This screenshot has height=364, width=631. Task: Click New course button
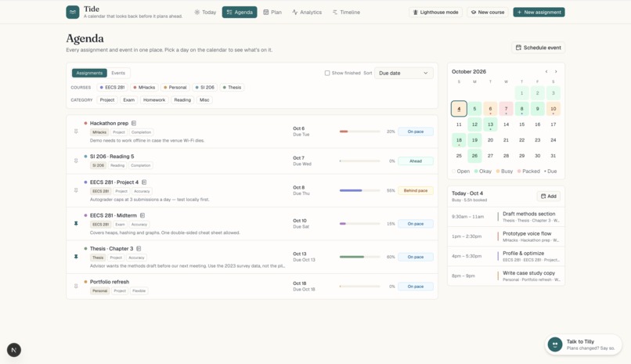[x=487, y=12]
